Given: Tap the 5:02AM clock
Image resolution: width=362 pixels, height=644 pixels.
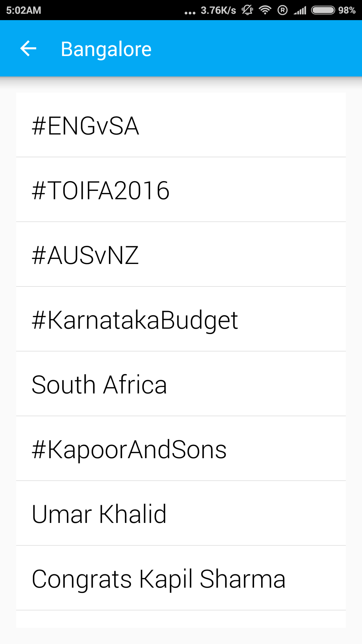Looking at the screenshot, I should [23, 10].
